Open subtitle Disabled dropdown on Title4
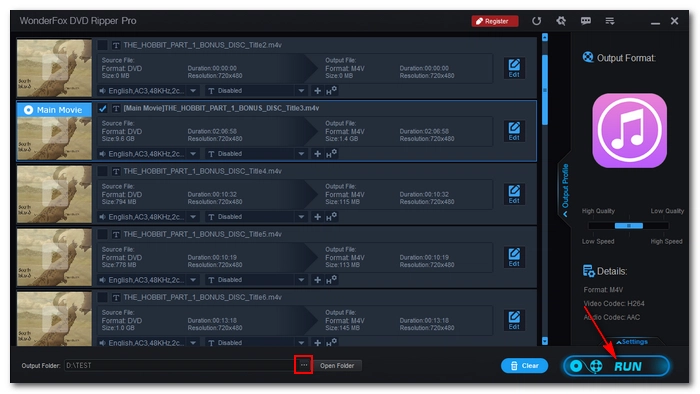Image resolution: width=700 pixels, height=394 pixels. (x=301, y=217)
